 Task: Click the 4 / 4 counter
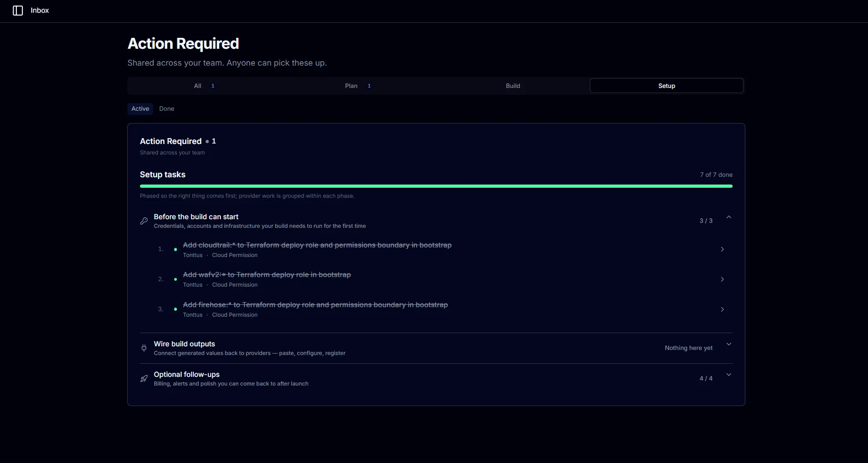pos(706,378)
